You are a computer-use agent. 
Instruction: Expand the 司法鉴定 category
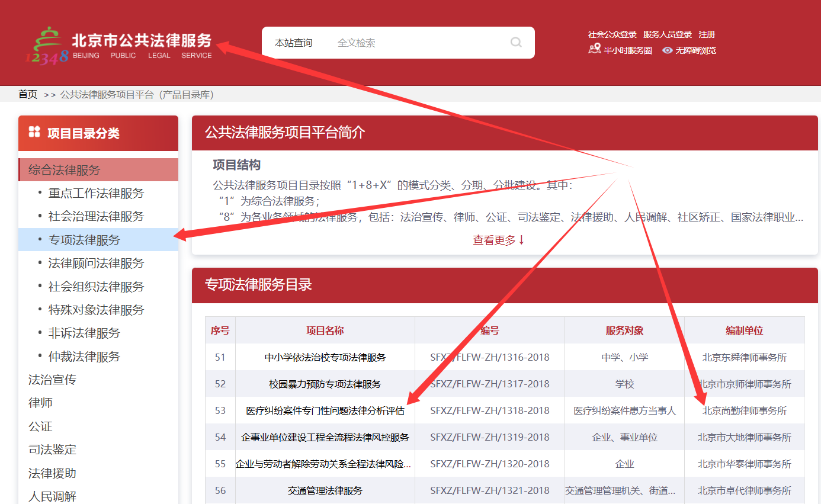point(52,450)
